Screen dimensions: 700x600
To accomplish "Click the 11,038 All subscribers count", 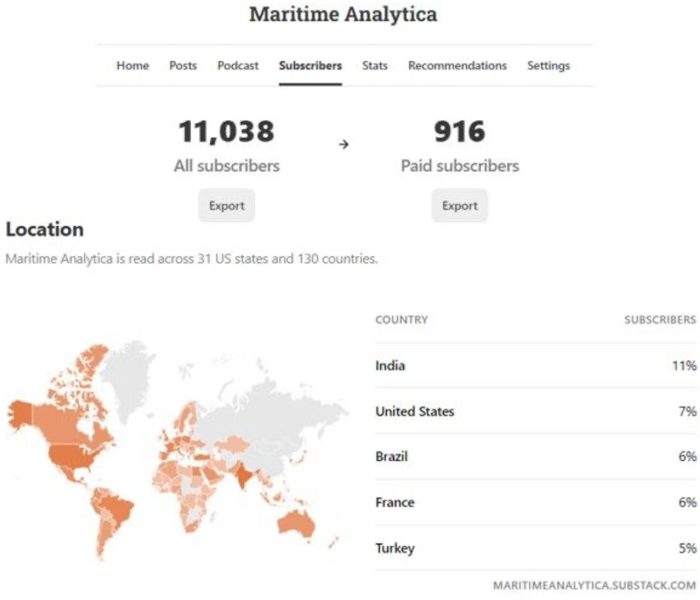I will (226, 132).
